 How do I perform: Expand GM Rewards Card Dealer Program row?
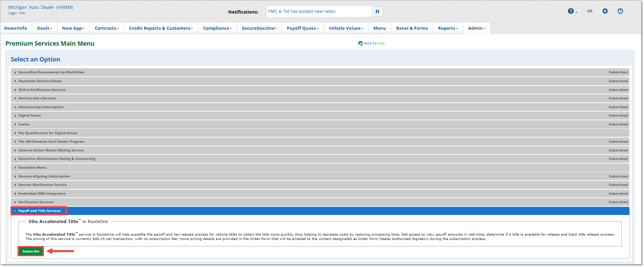point(320,142)
